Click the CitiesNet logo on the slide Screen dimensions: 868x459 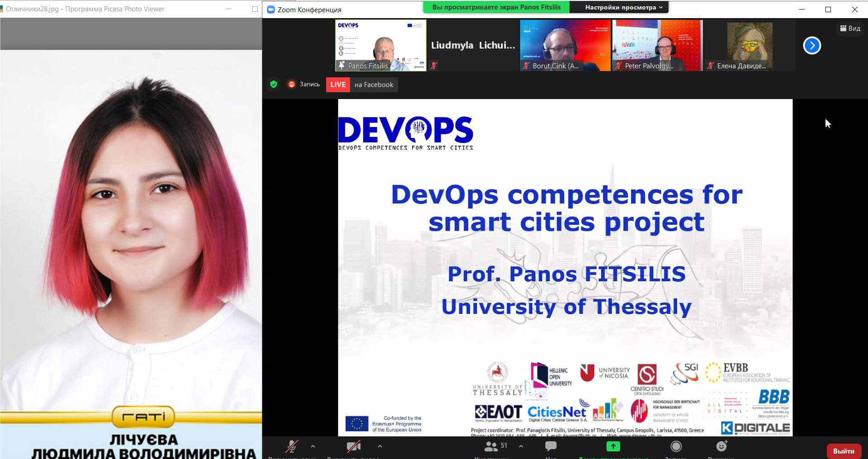pos(557,412)
